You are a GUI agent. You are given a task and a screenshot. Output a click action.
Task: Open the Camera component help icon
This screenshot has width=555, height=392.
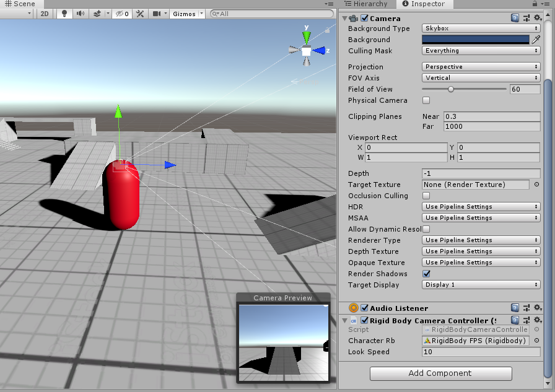[x=515, y=18]
